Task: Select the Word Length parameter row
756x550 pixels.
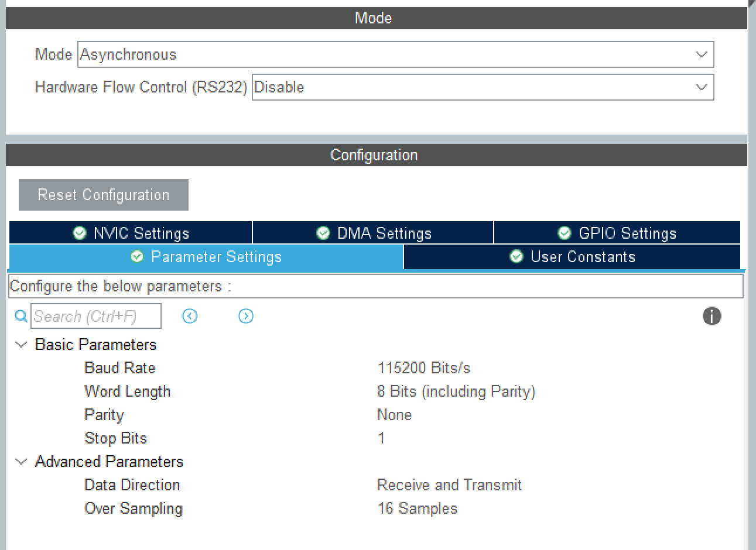Action: (x=127, y=391)
